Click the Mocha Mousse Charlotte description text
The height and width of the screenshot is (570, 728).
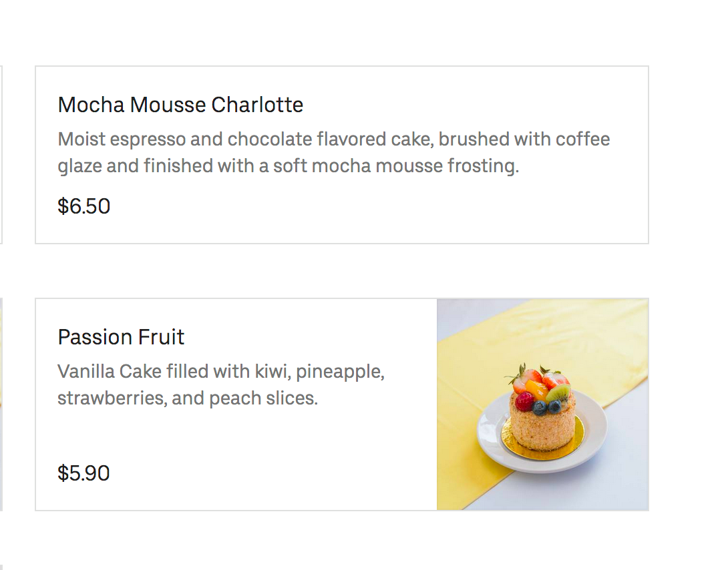coord(333,139)
